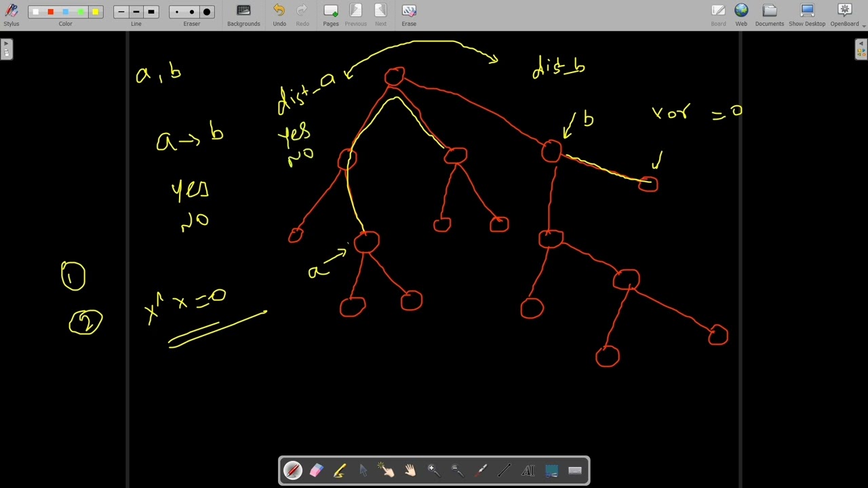Viewport: 868px width, 488px height.
Task: Switch to Board mode
Action: 718,15
